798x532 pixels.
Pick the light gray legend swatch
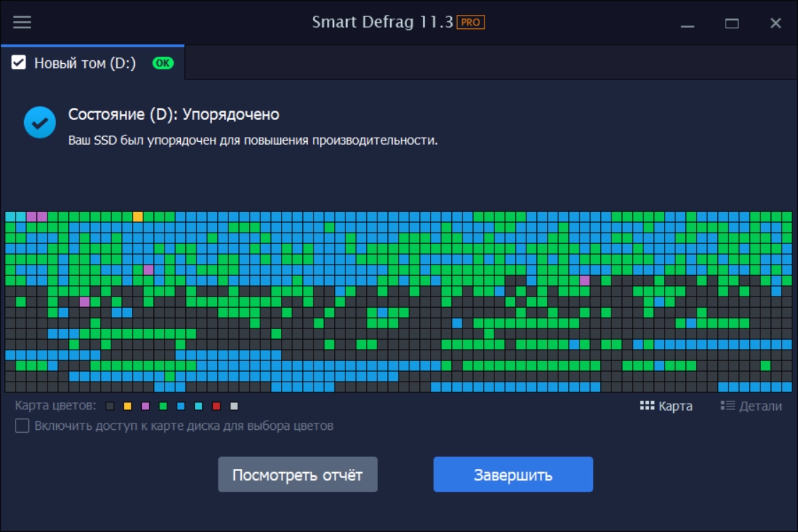coord(234,406)
